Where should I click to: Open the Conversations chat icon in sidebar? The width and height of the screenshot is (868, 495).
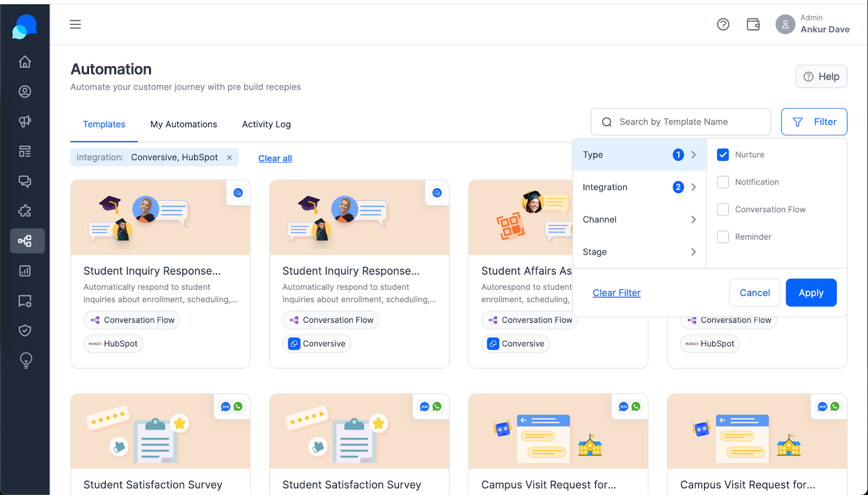point(25,181)
